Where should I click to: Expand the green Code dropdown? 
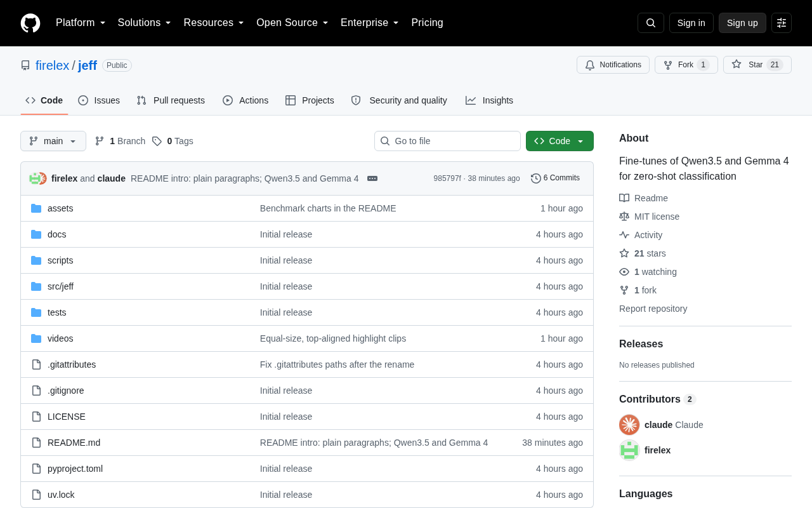tap(560, 141)
